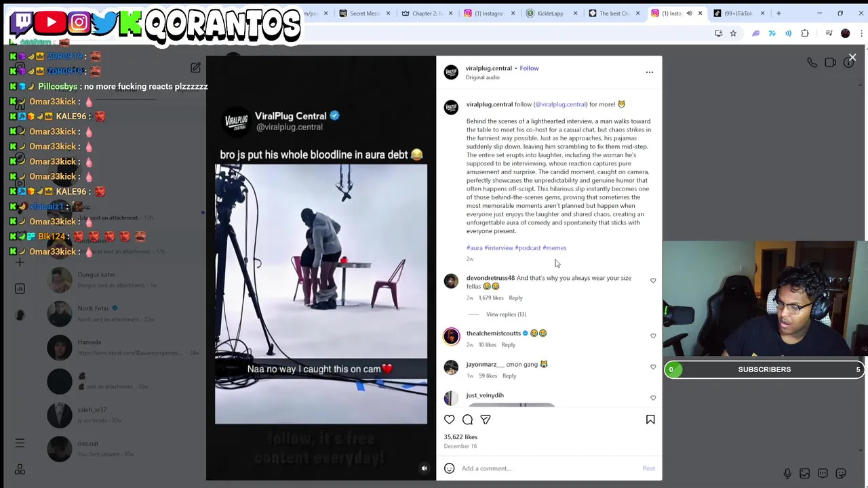
Task: Mute the active Instagram tab's audio indicator
Action: [689, 13]
